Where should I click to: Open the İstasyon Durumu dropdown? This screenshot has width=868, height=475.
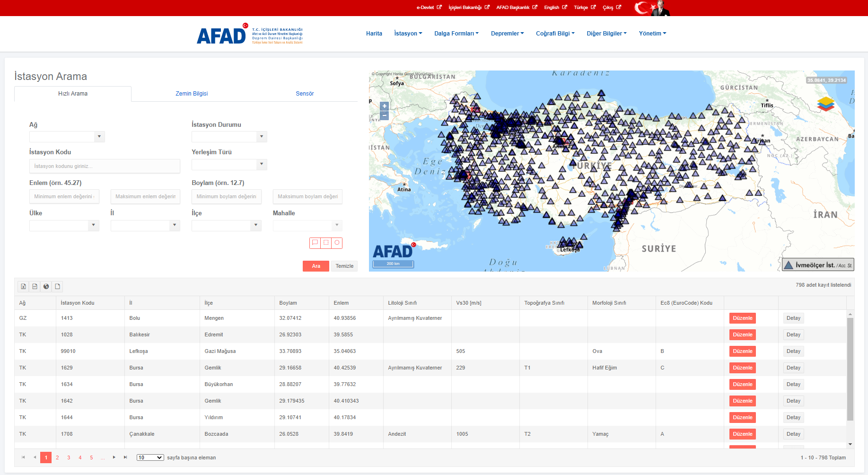tap(262, 137)
